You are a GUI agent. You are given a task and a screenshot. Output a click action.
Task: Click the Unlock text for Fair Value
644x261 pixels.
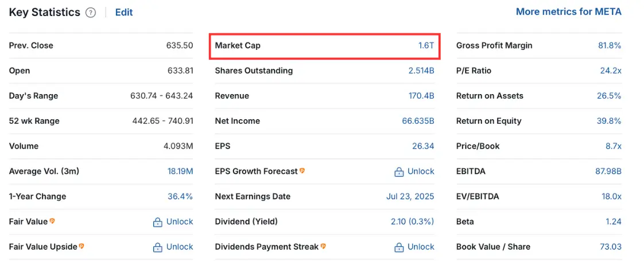[x=180, y=221]
